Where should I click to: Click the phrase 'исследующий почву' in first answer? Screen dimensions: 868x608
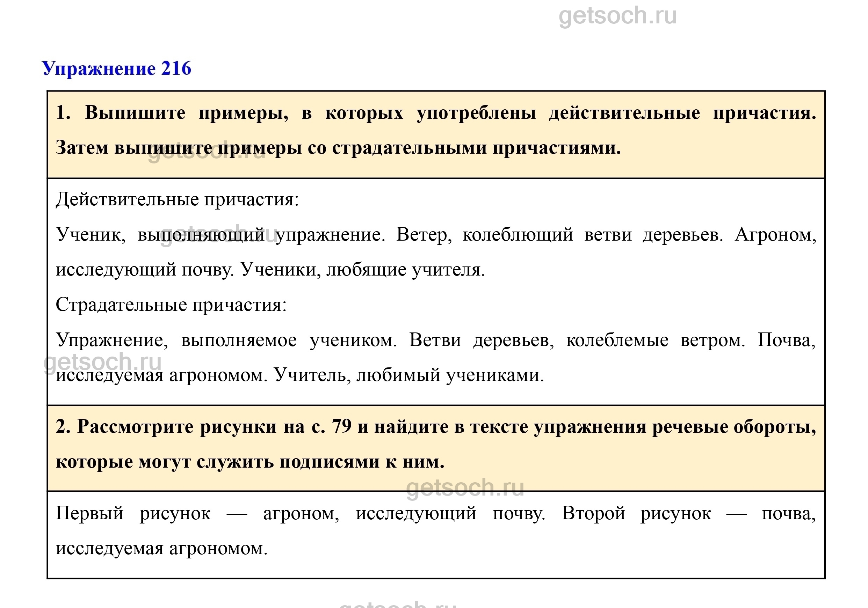pyautogui.click(x=144, y=270)
